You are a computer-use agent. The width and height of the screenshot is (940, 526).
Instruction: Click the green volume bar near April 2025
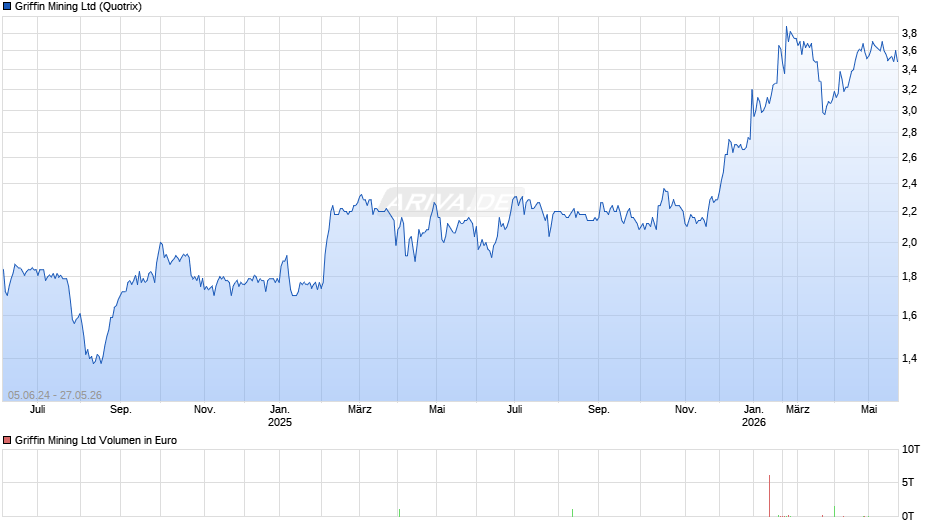pyautogui.click(x=399, y=513)
